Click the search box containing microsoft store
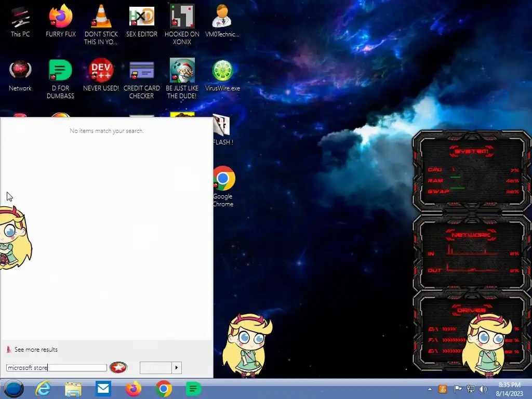The height and width of the screenshot is (399, 532). click(x=56, y=367)
